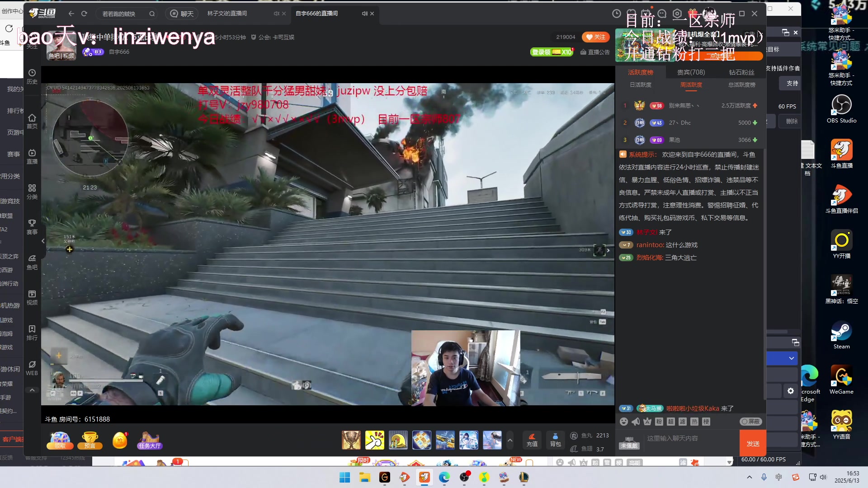Click the 关注 follow button
This screenshot has width=868, height=488.
[x=595, y=37]
